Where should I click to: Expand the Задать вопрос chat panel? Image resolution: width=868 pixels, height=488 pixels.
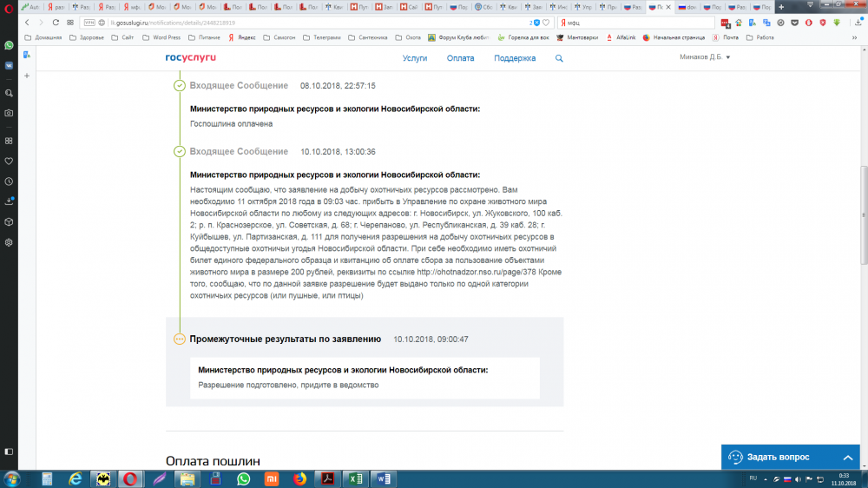click(847, 457)
